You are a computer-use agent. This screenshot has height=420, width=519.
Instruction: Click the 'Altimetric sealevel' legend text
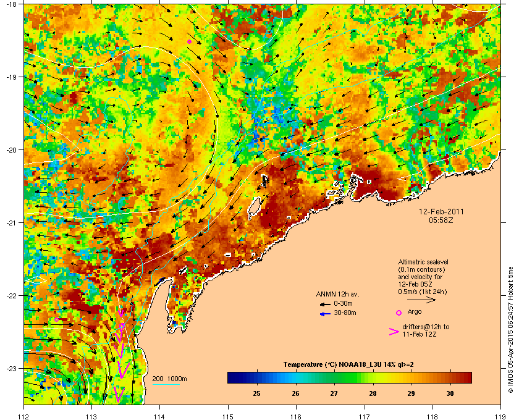(x=423, y=262)
